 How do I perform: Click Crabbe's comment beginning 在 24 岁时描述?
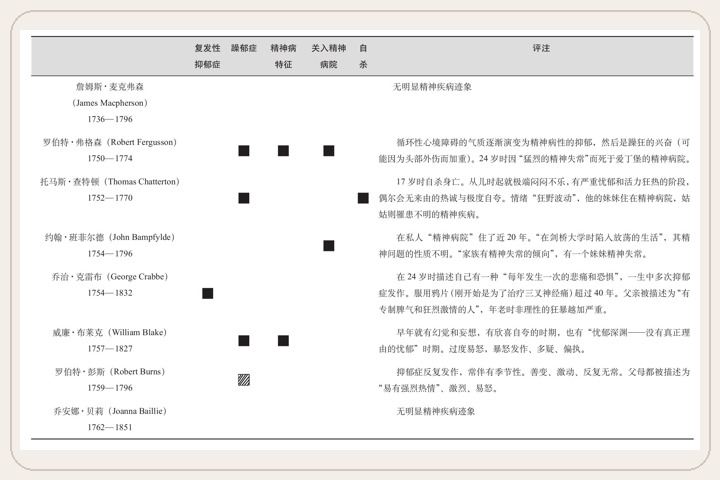coord(534,293)
